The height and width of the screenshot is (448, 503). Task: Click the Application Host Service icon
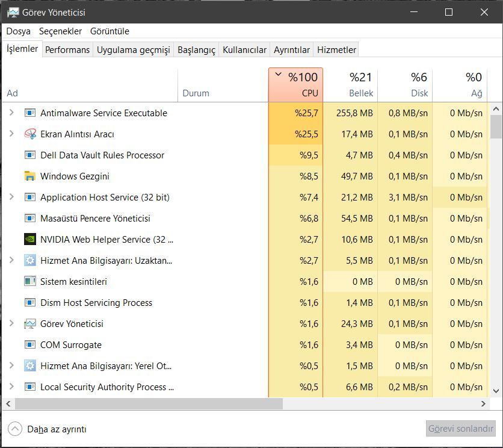(x=30, y=197)
